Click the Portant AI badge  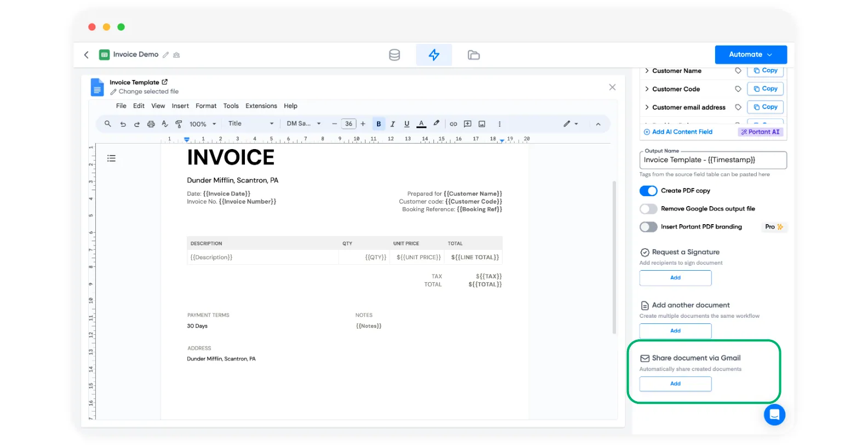[761, 132]
